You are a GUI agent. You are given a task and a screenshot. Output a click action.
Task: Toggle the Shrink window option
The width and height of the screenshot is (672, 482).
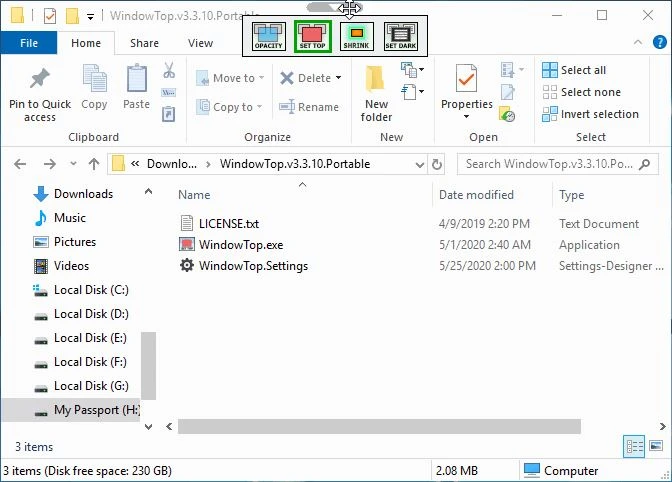tap(357, 37)
